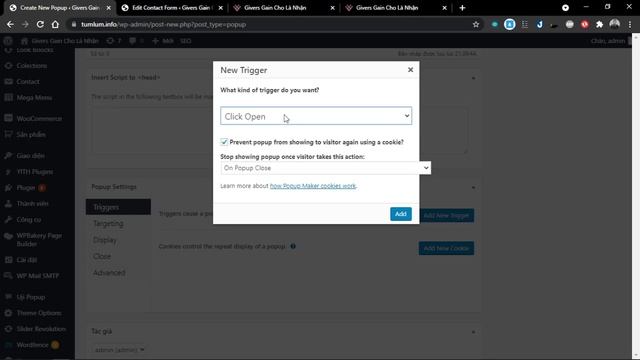Open the Sản phẩm sidebar menu

coord(31,134)
